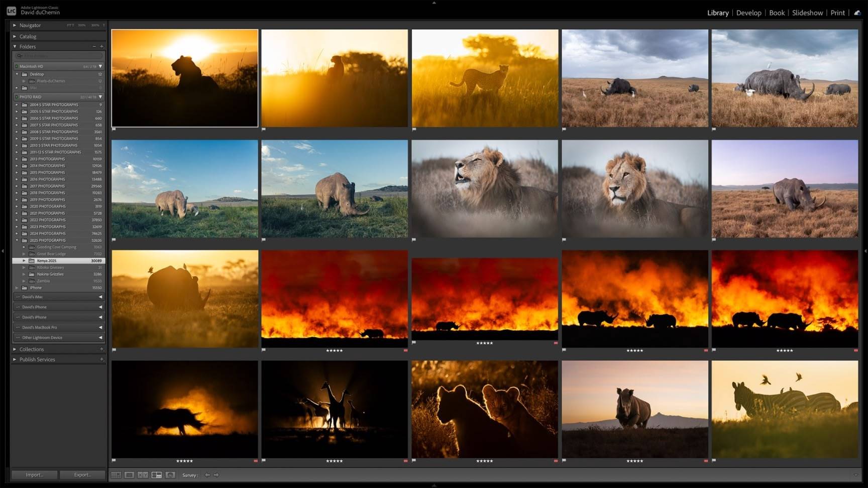Add a new collection with the plus icon
This screenshot has width=868, height=488.
click(102, 349)
